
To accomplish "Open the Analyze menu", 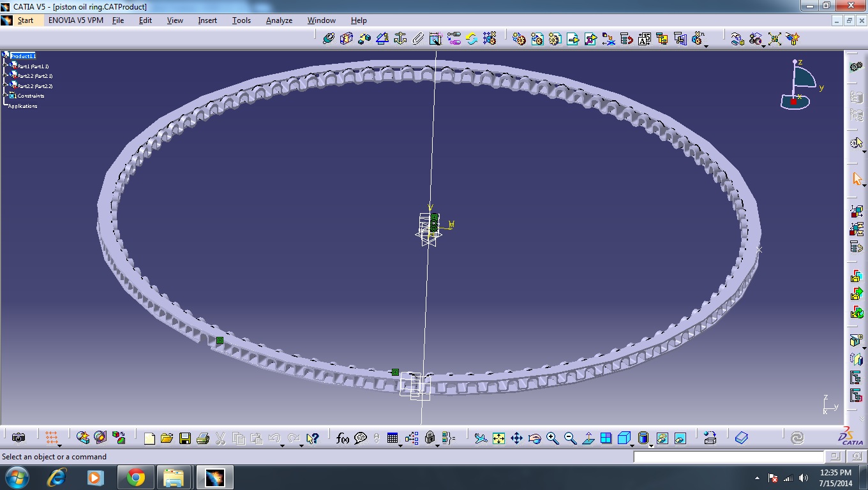I will 279,20.
